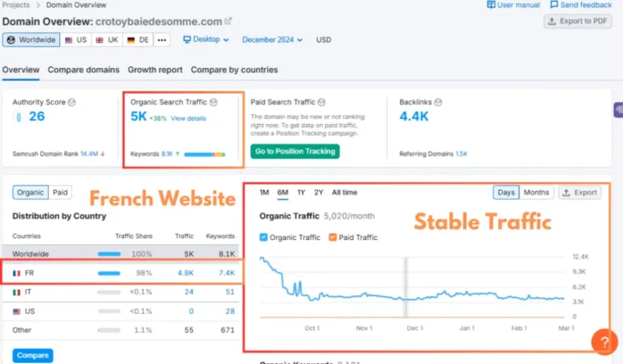Switch to the Overview tab

[20, 70]
